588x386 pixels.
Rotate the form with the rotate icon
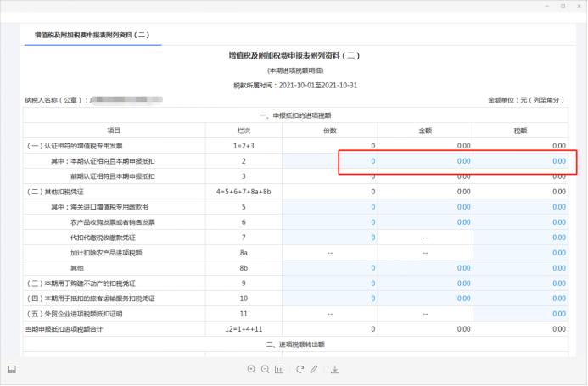300,370
